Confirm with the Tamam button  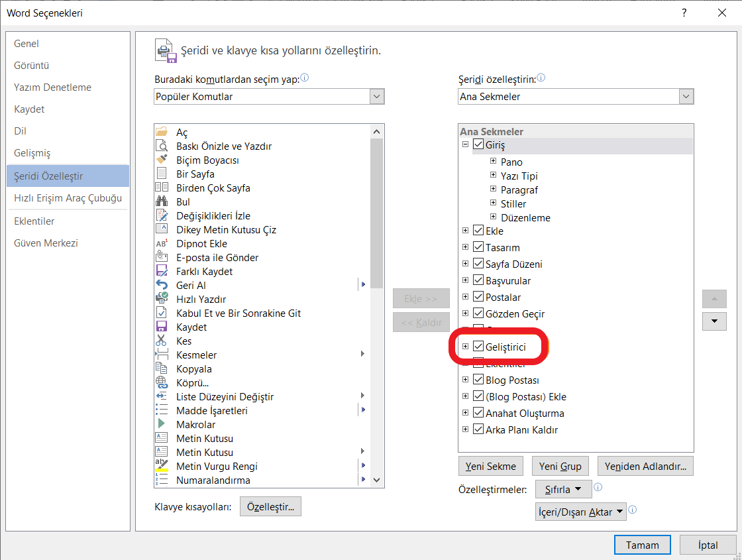pyautogui.click(x=643, y=545)
